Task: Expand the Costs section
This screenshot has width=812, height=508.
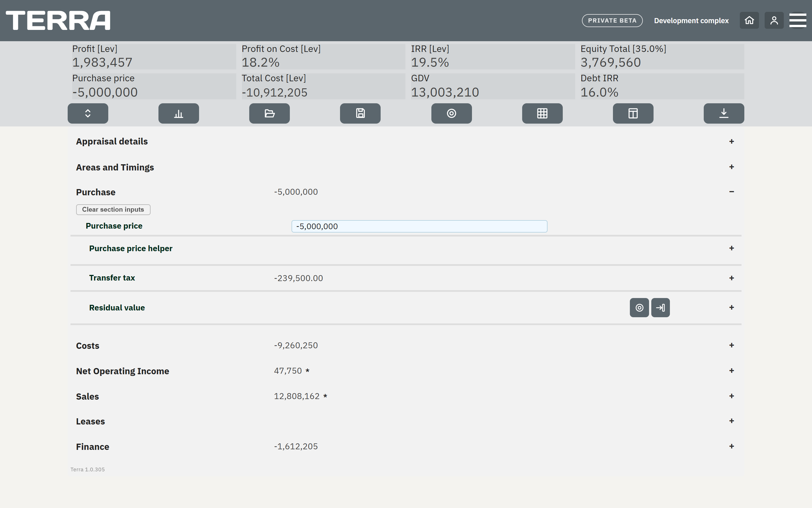Action: [731, 345]
